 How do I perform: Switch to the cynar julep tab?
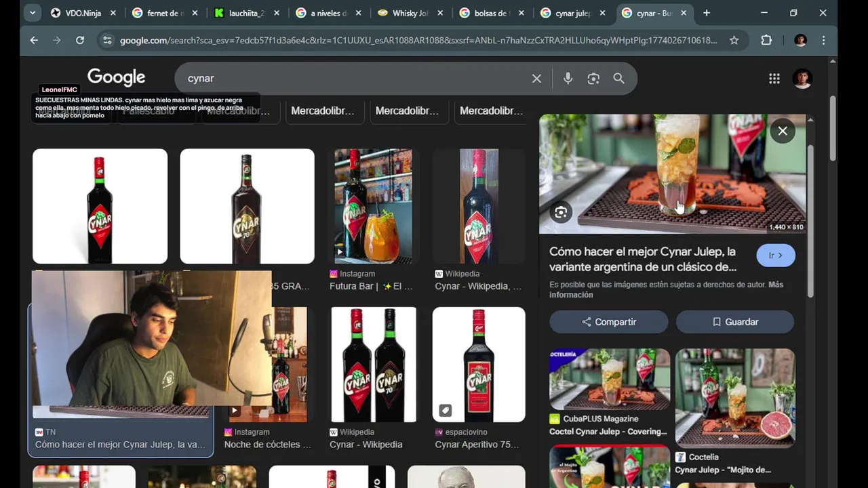(574, 13)
